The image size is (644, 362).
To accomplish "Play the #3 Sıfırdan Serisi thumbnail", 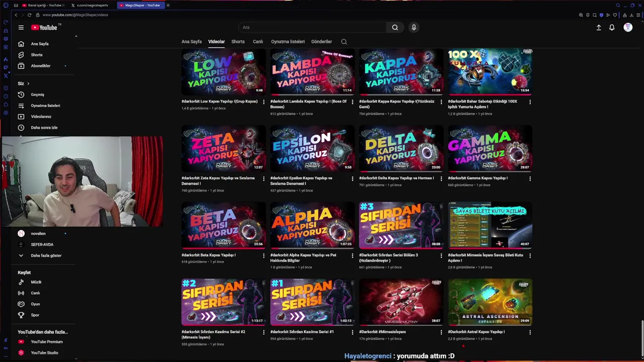I will coord(401,225).
